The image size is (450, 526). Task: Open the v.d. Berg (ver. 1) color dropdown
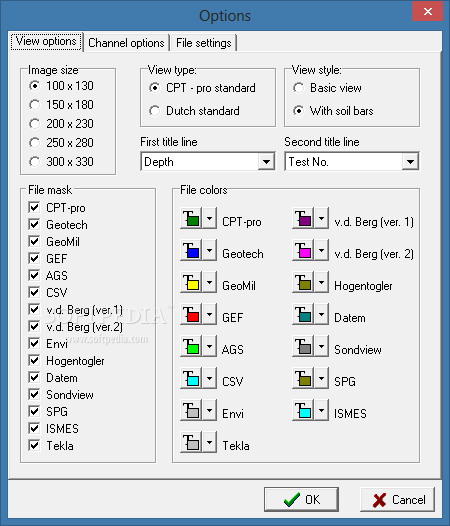coord(321,218)
